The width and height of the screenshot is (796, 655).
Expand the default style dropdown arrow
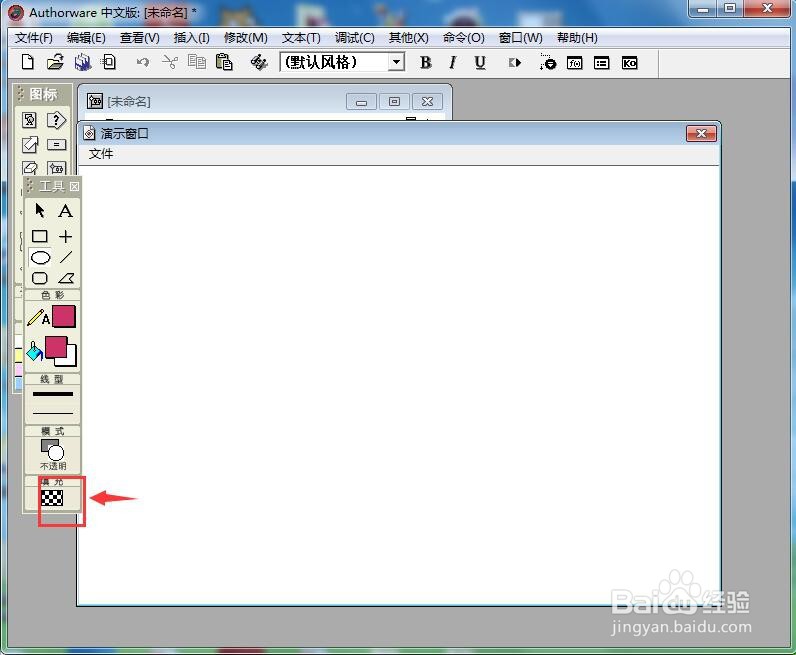(396, 62)
